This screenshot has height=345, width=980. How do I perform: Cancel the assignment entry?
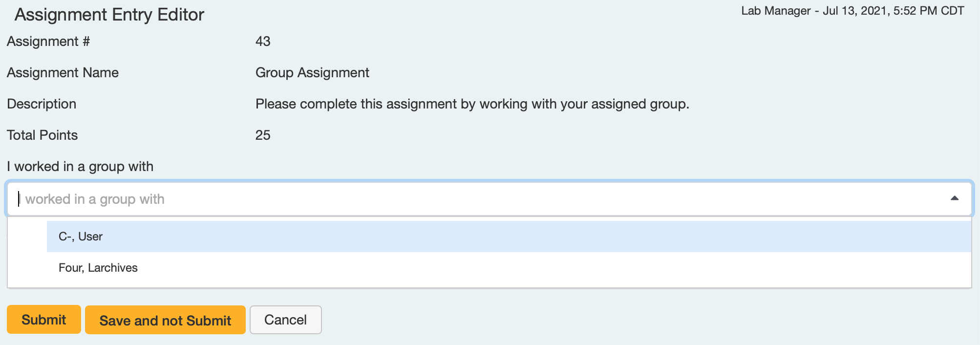click(x=285, y=320)
